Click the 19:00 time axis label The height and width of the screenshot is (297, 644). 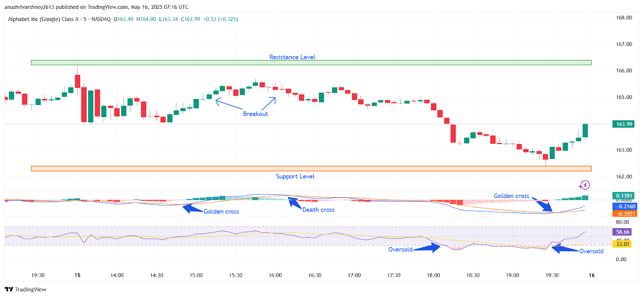(x=512, y=275)
